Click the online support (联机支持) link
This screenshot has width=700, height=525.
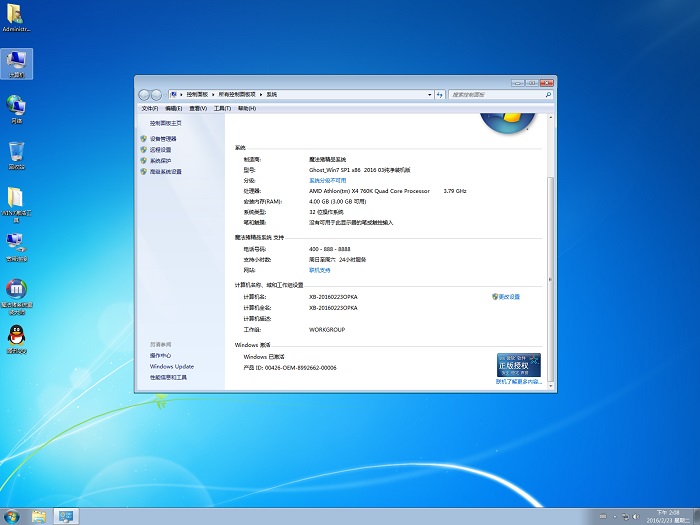click(x=320, y=270)
